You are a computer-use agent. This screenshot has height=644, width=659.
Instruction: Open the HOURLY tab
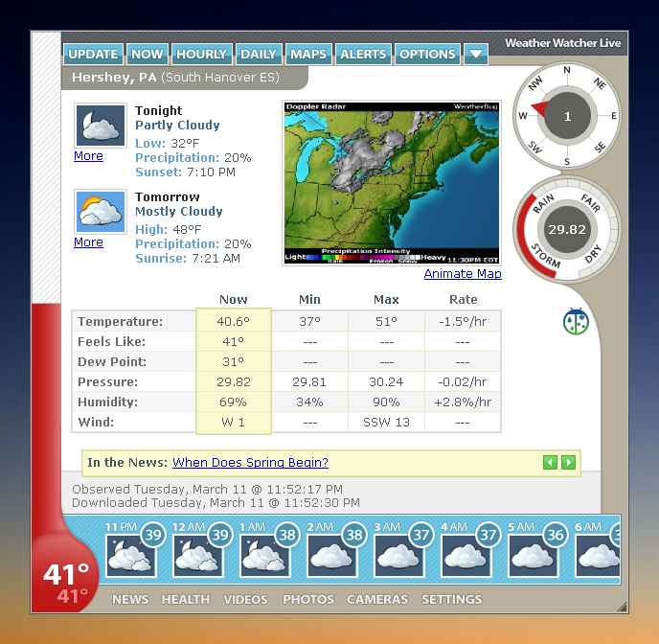click(202, 54)
